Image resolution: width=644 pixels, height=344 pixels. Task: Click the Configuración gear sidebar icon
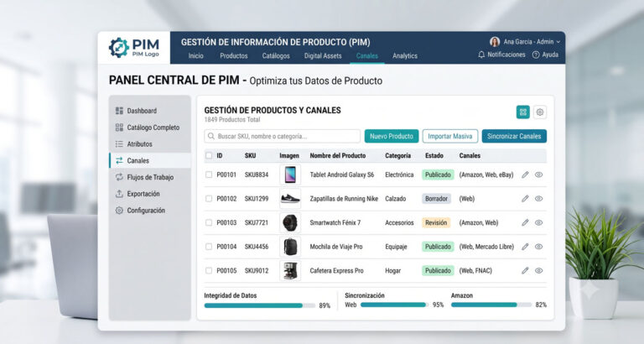119,211
